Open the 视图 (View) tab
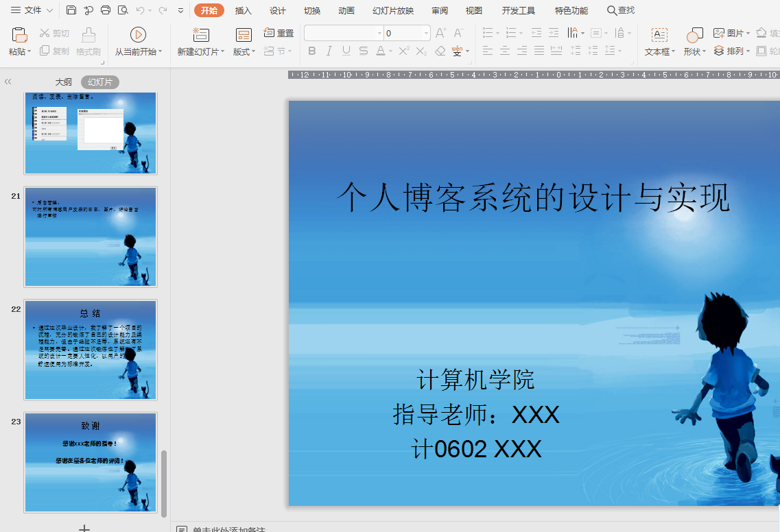The image size is (780, 532). 473,10
